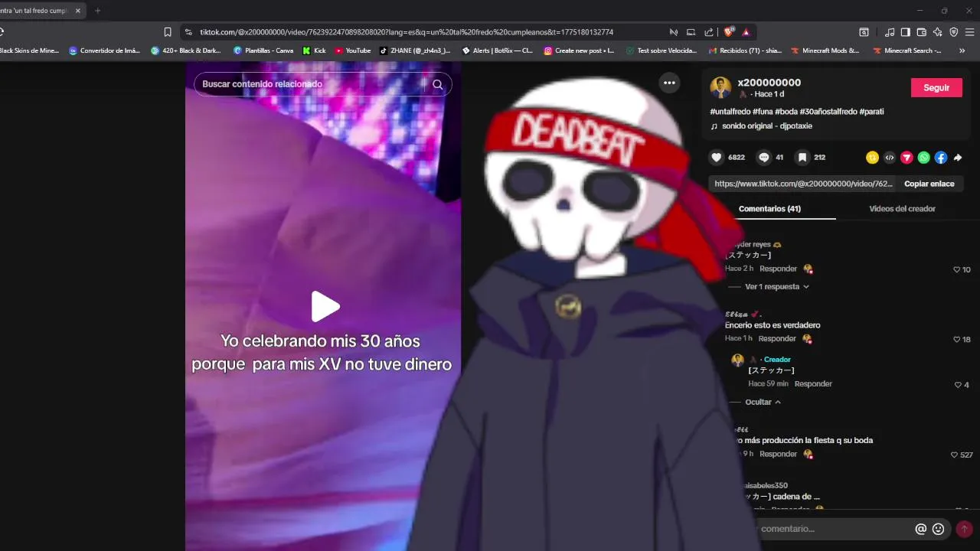Open the Brave media control music icon
The image size is (980, 551).
coord(890,32)
